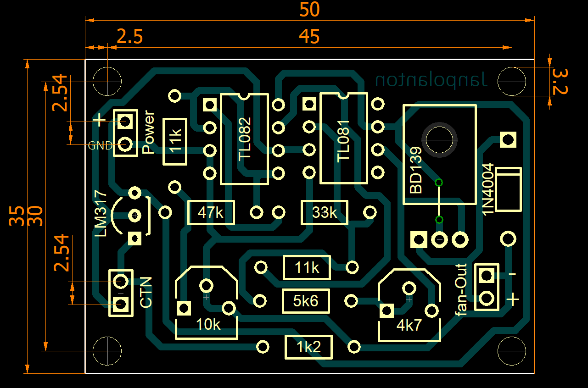Image resolution: width=588 pixels, height=388 pixels.
Task: Select the square pin-1 pad of TL082
Action: coord(210,105)
